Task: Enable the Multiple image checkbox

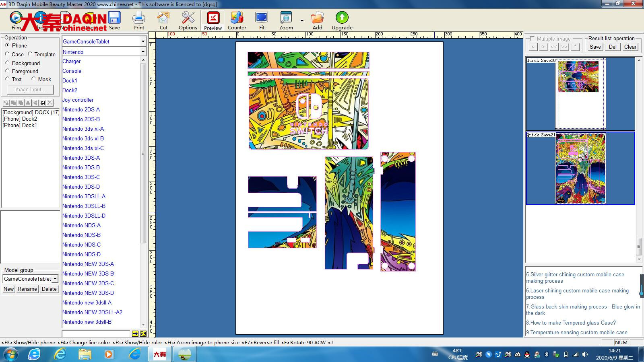Action: click(532, 39)
